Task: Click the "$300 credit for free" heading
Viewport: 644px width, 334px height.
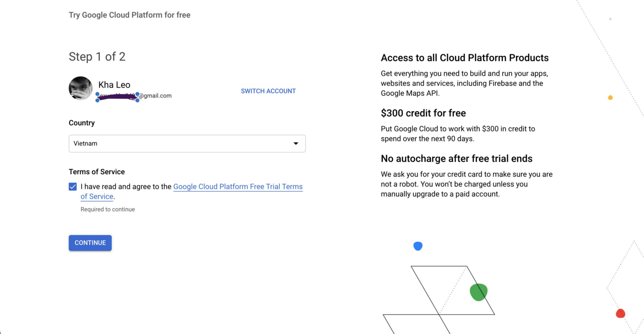Action: point(423,113)
